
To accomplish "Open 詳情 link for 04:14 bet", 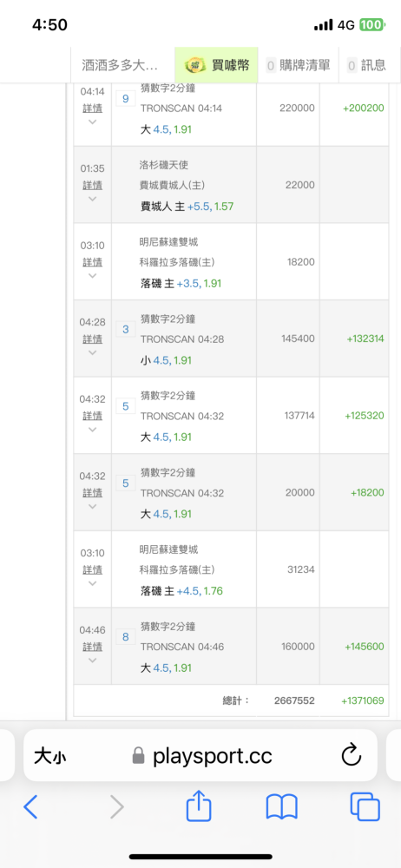I will [93, 108].
